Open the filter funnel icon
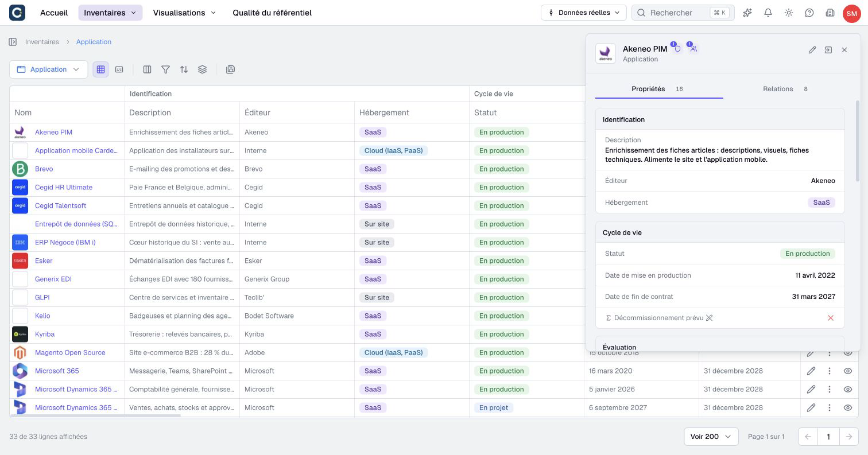This screenshot has width=868, height=455. click(165, 69)
